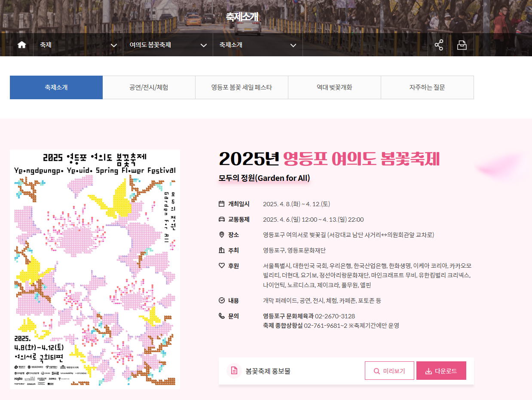Image resolution: width=532 pixels, height=400 pixels.
Task: Click the pink document icon for 홍보물
Action: (234, 371)
